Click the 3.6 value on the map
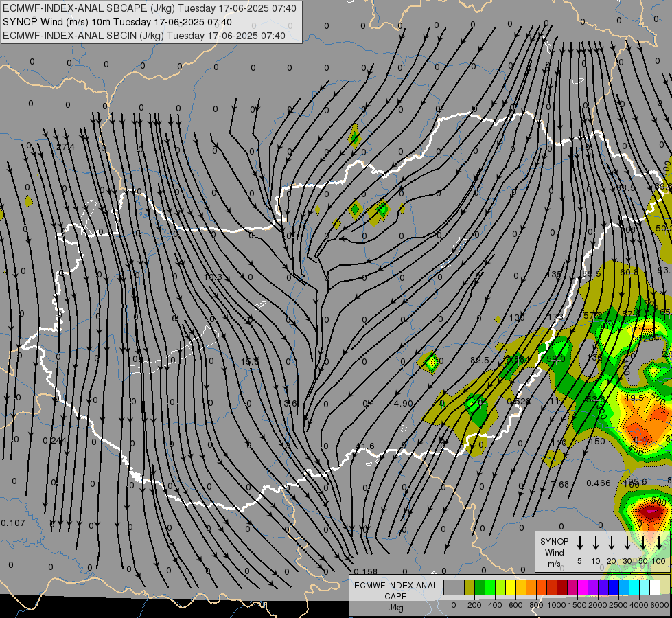This screenshot has height=618, width=672. [x=290, y=404]
